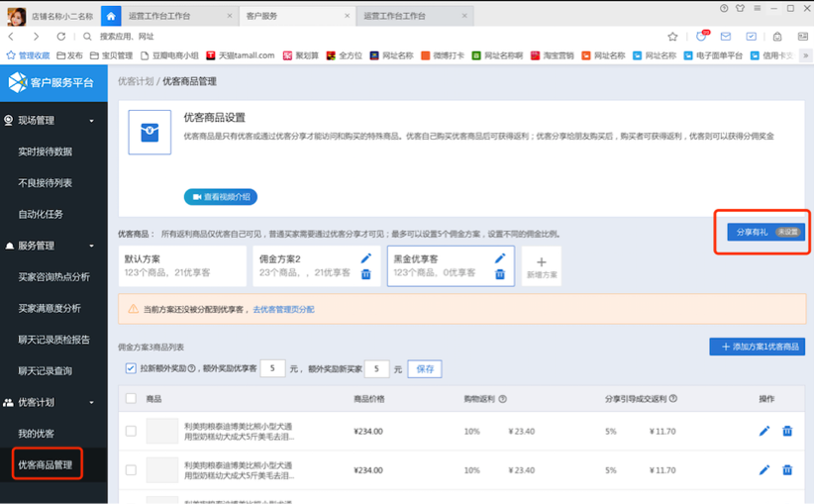Collapse the 优客计划 sidebar section

tap(92, 403)
